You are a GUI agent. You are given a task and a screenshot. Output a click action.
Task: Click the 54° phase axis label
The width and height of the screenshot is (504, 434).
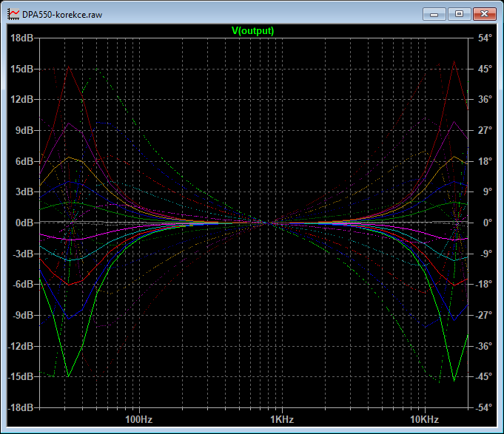[485, 38]
